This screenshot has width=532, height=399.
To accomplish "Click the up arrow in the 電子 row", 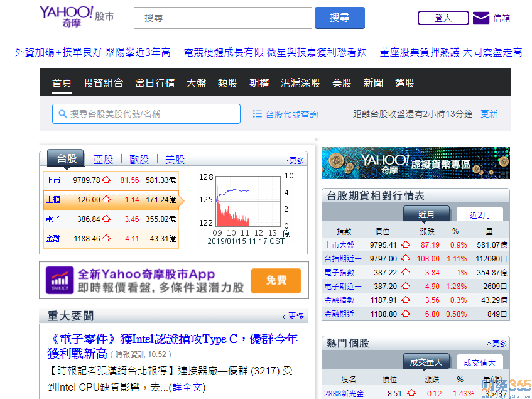I will [x=106, y=219].
